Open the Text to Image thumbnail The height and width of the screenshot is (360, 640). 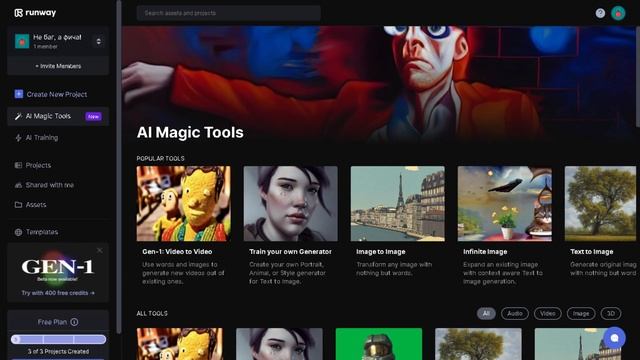point(600,203)
